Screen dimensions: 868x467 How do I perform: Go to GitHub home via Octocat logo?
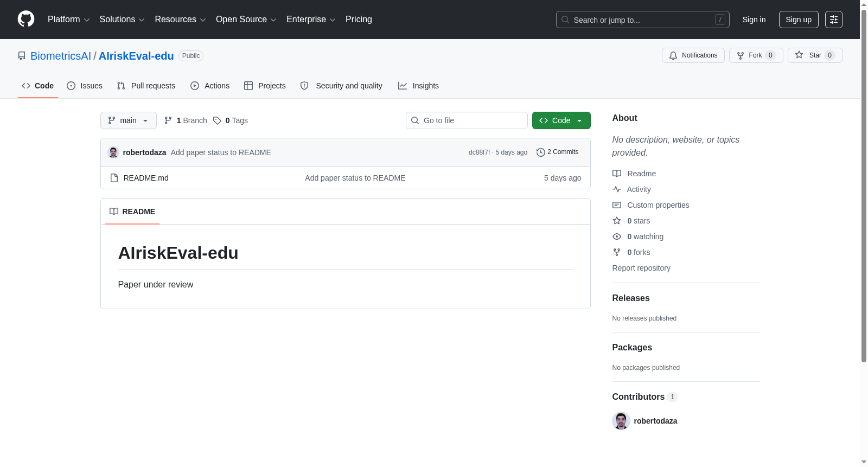click(x=26, y=19)
